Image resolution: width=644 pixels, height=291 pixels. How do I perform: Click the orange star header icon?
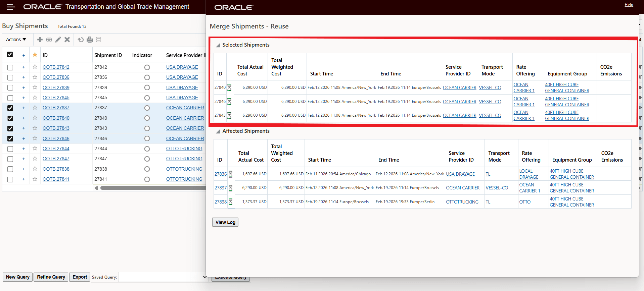[x=35, y=55]
